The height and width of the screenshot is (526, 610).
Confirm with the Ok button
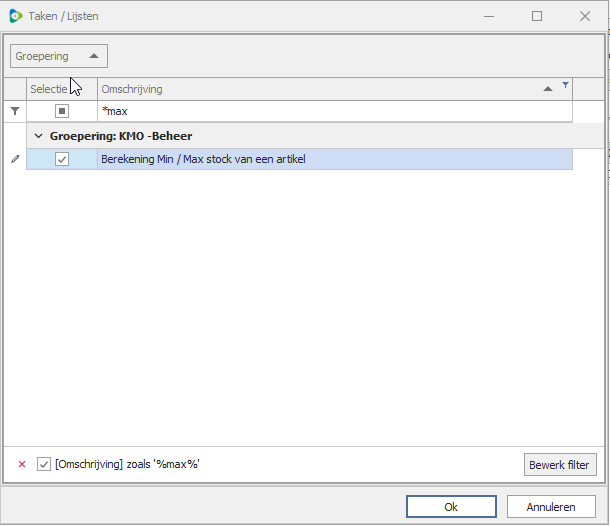click(451, 507)
